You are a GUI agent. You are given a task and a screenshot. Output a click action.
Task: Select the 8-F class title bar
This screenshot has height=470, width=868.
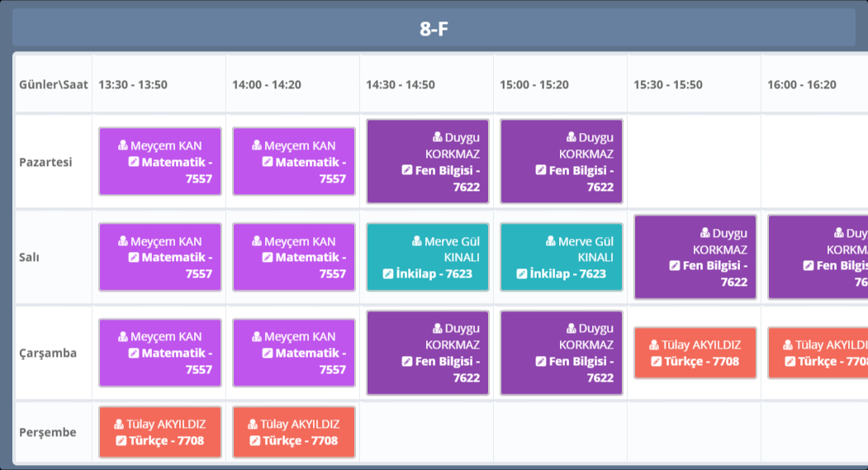[x=434, y=29]
